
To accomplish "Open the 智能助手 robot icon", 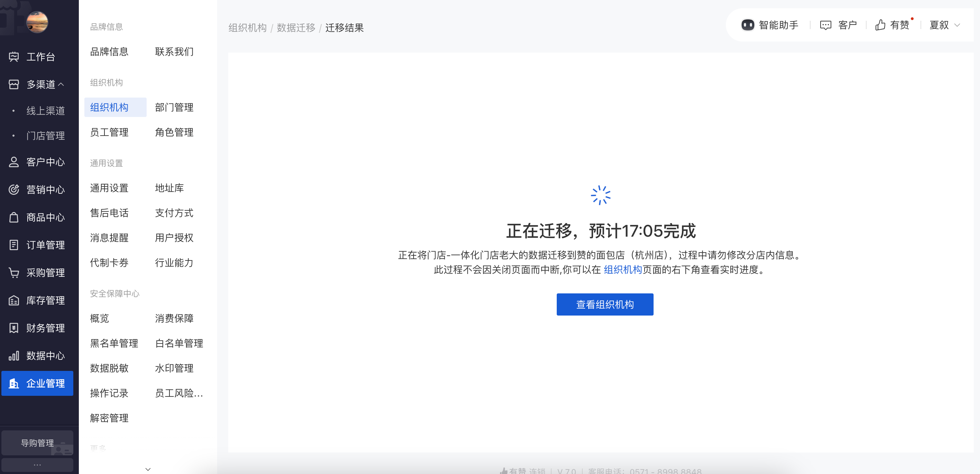I will [x=747, y=25].
